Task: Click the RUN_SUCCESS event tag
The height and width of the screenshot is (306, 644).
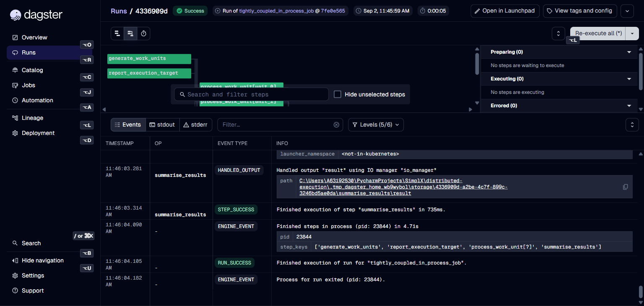Action: click(x=234, y=263)
